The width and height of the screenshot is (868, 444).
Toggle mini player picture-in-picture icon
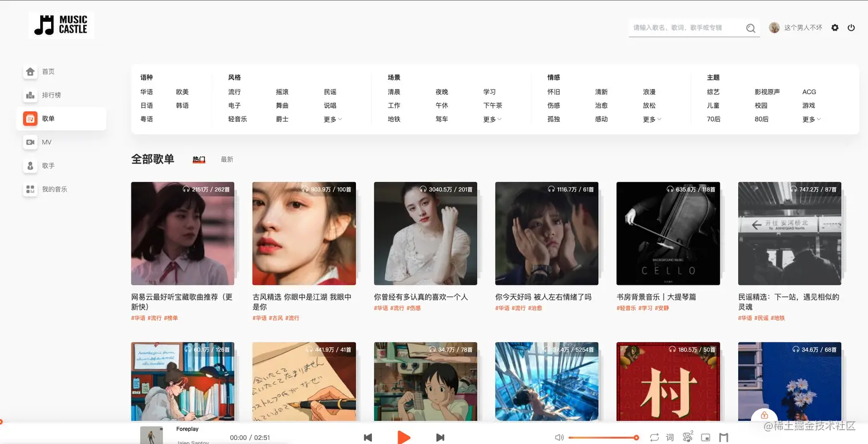pos(706,438)
